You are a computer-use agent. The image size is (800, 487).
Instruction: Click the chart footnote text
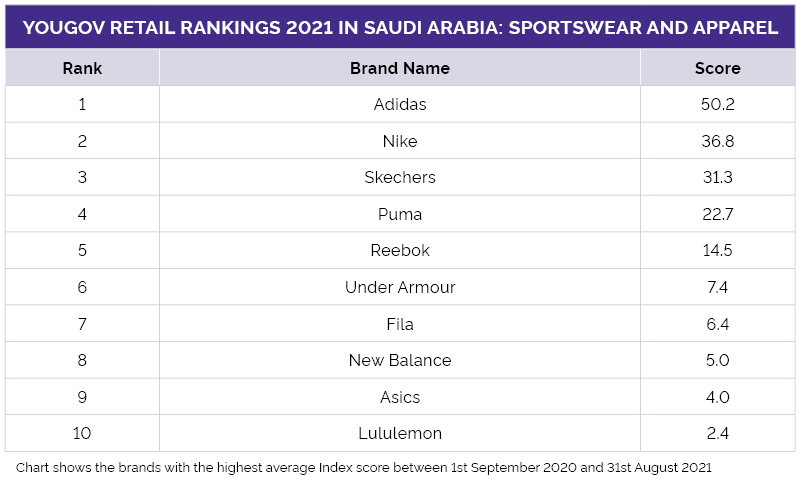363,468
